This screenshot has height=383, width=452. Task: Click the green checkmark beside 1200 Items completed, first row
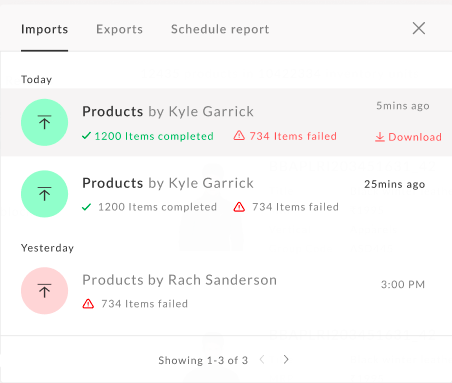(x=86, y=136)
